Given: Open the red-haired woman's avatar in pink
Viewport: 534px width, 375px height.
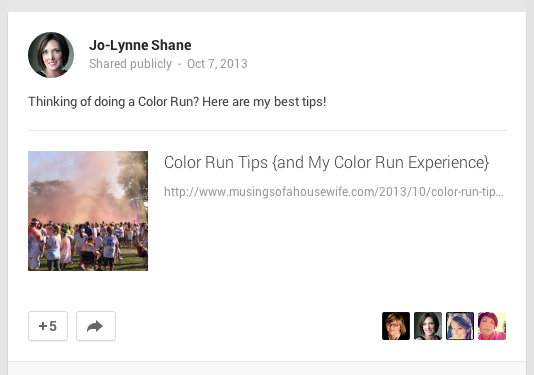Looking at the screenshot, I should [492, 326].
